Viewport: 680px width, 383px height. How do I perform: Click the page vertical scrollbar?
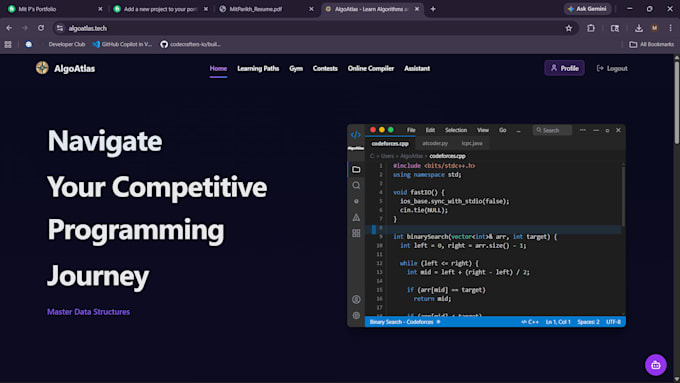pos(677,102)
